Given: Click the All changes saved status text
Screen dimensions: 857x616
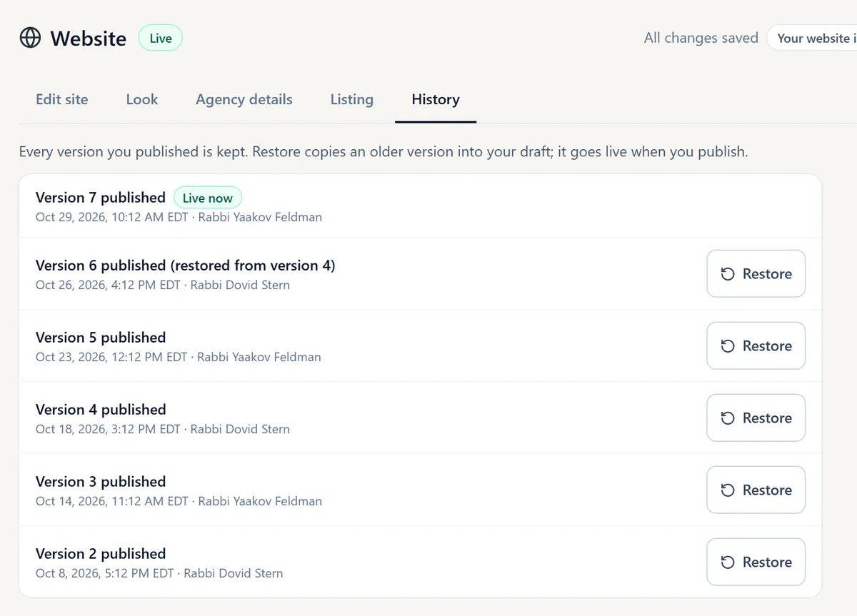Looking at the screenshot, I should tap(701, 38).
